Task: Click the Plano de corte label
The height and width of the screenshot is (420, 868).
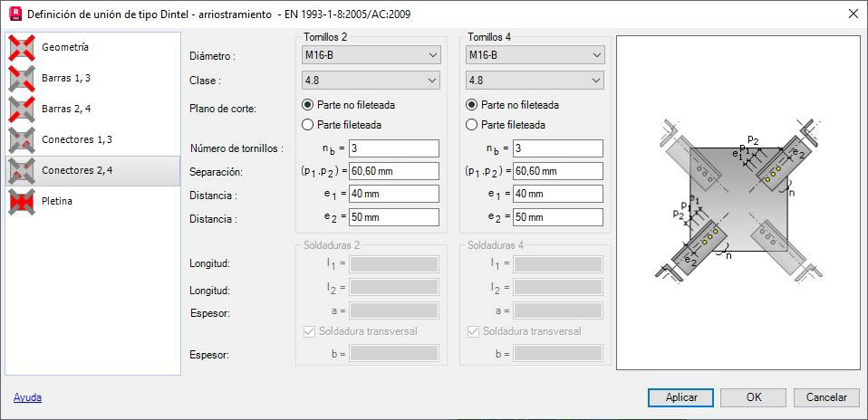Action: (223, 109)
